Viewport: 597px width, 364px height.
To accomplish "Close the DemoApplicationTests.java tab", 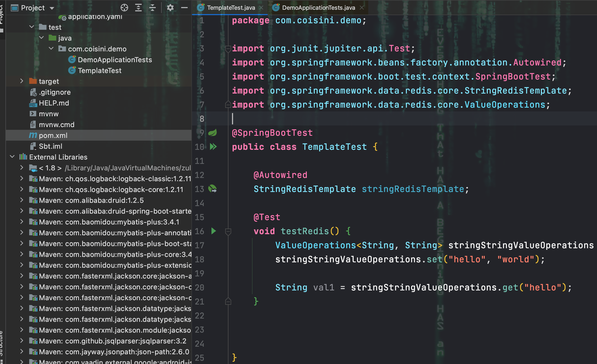I will click(362, 8).
